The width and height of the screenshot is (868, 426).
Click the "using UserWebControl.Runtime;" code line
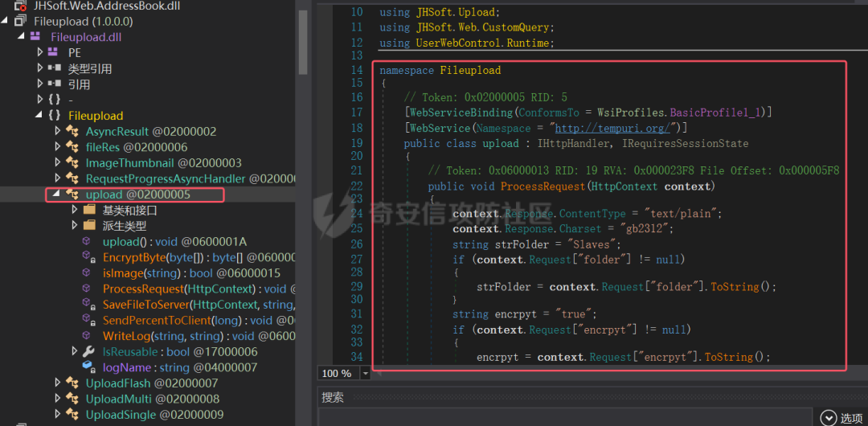[x=467, y=43]
